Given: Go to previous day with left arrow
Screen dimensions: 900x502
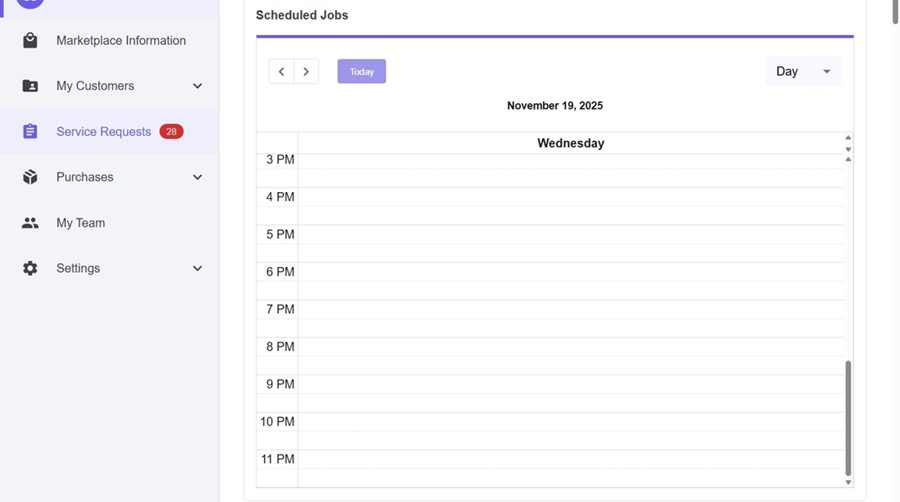Looking at the screenshot, I should point(282,72).
